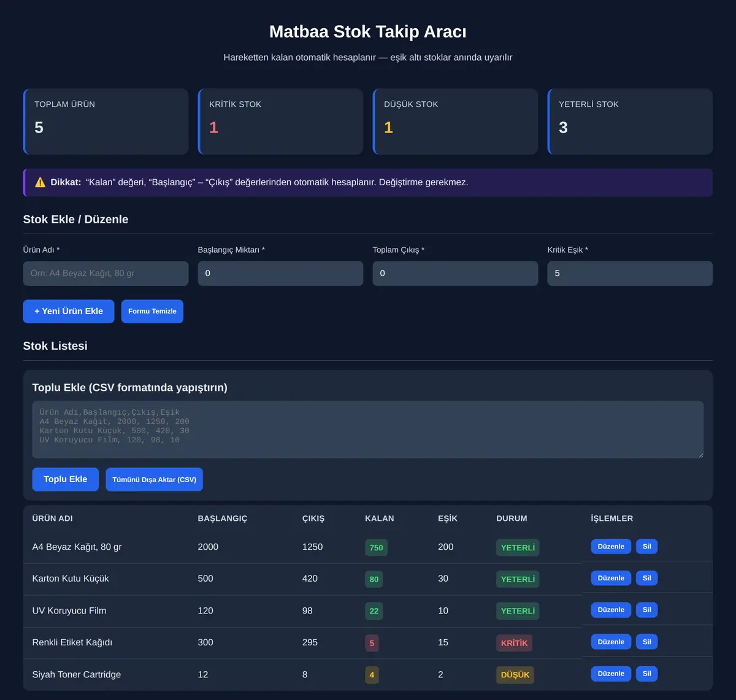Screen dimensions: 736x700
Task: Delete the Karton Kutu Küçük row
Action: click(646, 578)
